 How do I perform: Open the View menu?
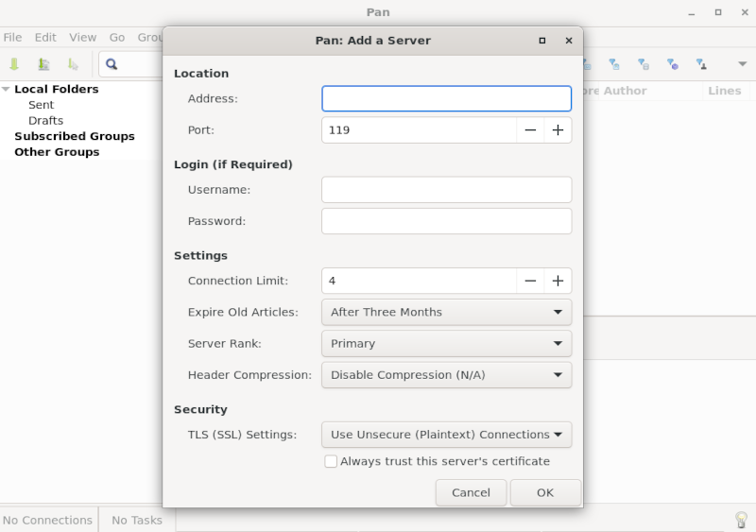[x=82, y=37]
